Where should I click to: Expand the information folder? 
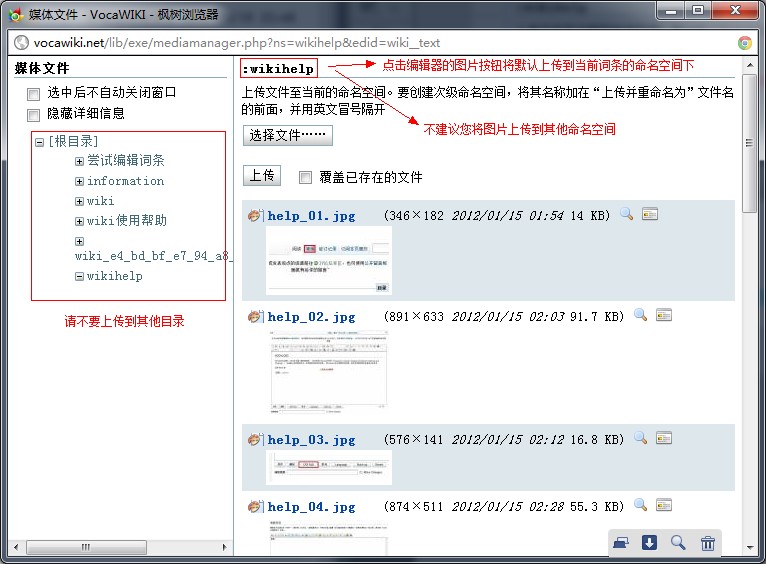pos(79,182)
